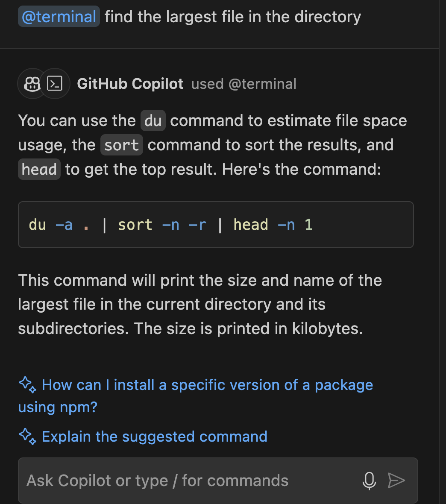Click the GitHub Copilot avatar icon
446x504 pixels.
click(x=32, y=84)
